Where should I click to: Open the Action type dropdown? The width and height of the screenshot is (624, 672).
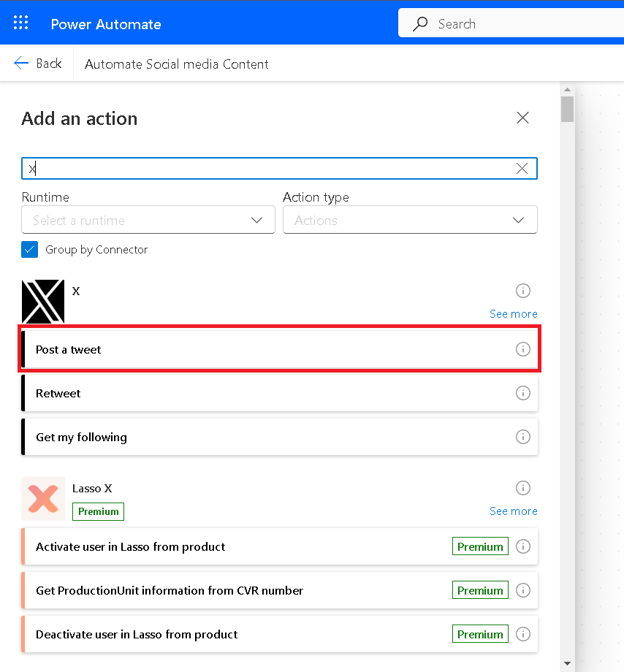tap(409, 220)
